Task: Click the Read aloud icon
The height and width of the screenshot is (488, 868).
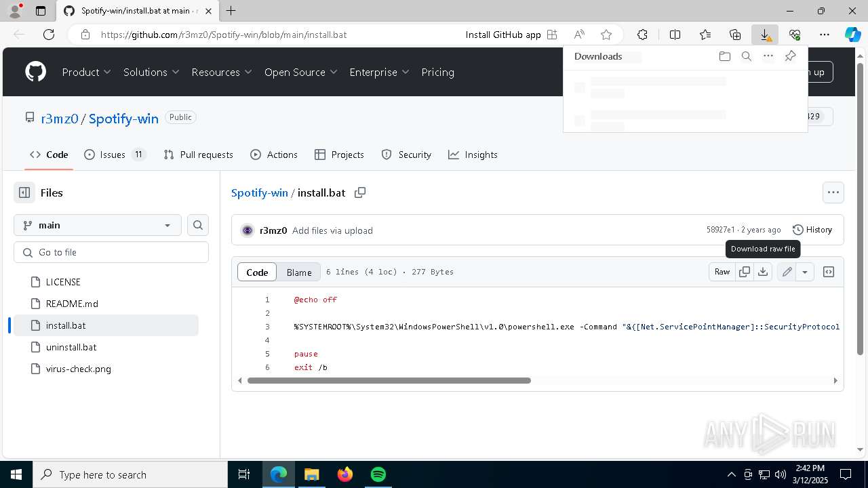Action: point(579,35)
